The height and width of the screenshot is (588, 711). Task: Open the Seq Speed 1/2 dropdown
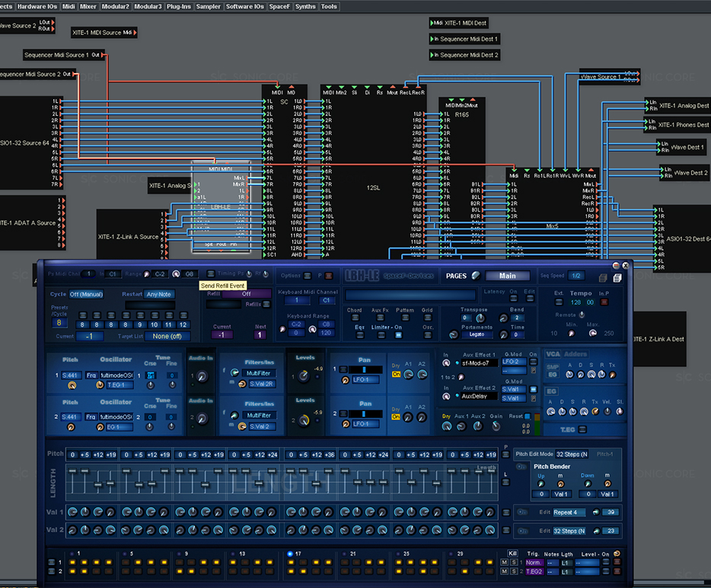576,276
